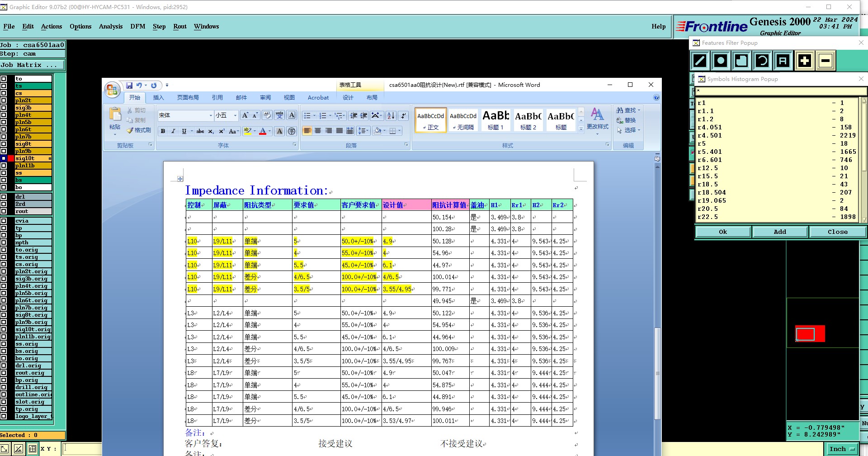Viewport: 868px width, 456px height.
Task: Select the text feature filter icon
Action: click(783, 61)
